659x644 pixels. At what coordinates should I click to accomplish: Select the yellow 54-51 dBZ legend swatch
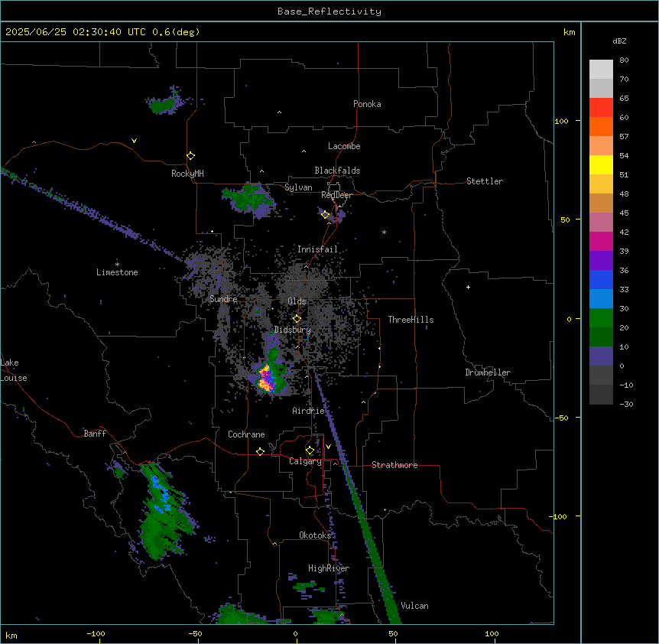click(601, 164)
